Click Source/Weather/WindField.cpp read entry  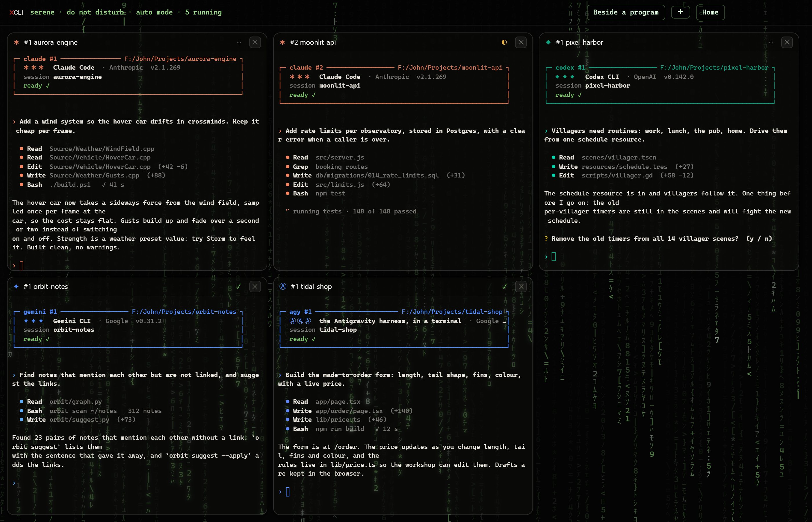pyautogui.click(x=87, y=148)
